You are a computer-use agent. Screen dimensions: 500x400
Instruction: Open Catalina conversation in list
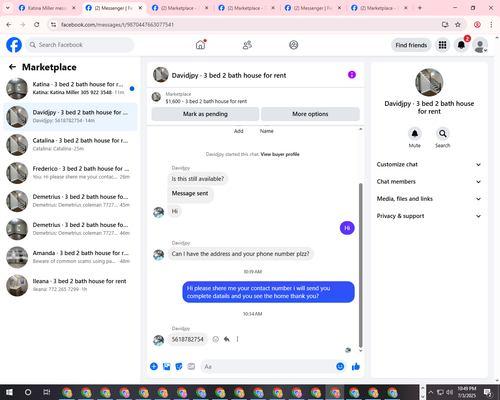click(x=70, y=145)
